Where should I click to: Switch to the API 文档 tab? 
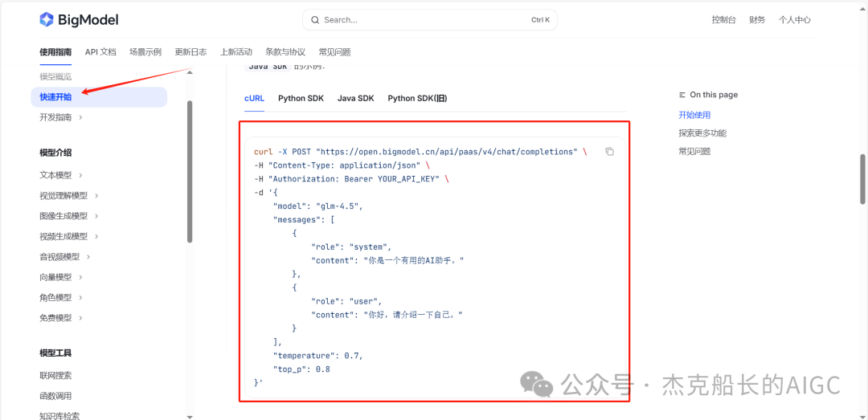point(100,52)
